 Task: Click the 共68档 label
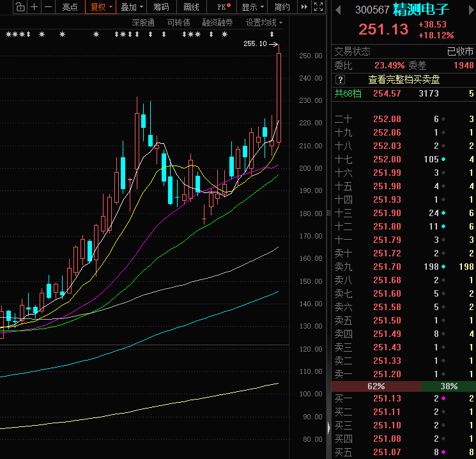pos(348,93)
